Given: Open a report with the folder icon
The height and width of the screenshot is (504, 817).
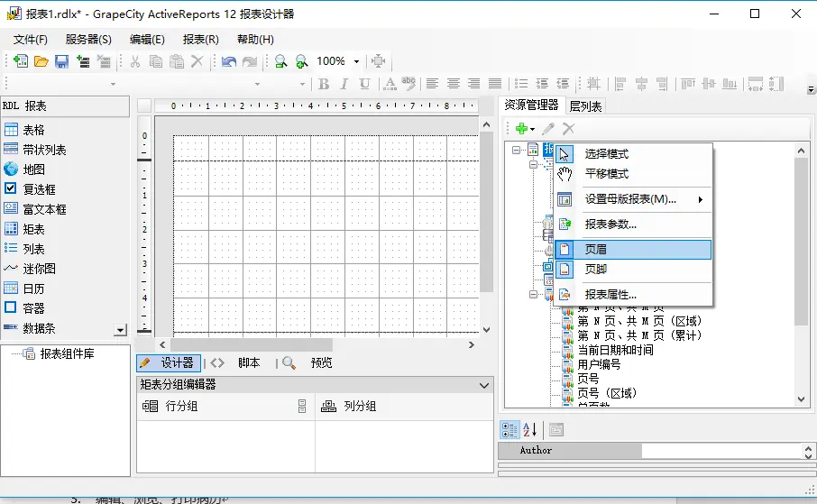Looking at the screenshot, I should 41,61.
